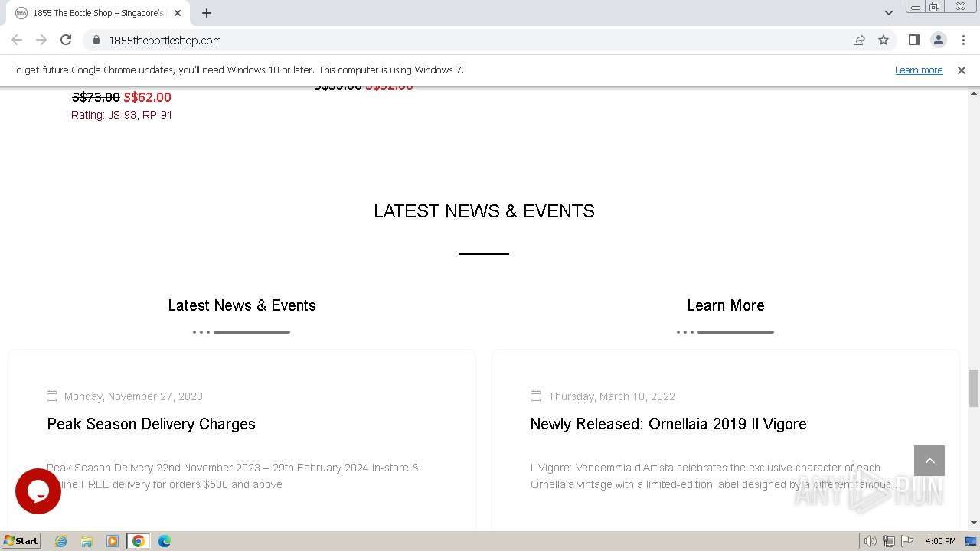Click the Rating: JS-93, RP-91 text
Screen dimensions: 980x551
[122, 115]
